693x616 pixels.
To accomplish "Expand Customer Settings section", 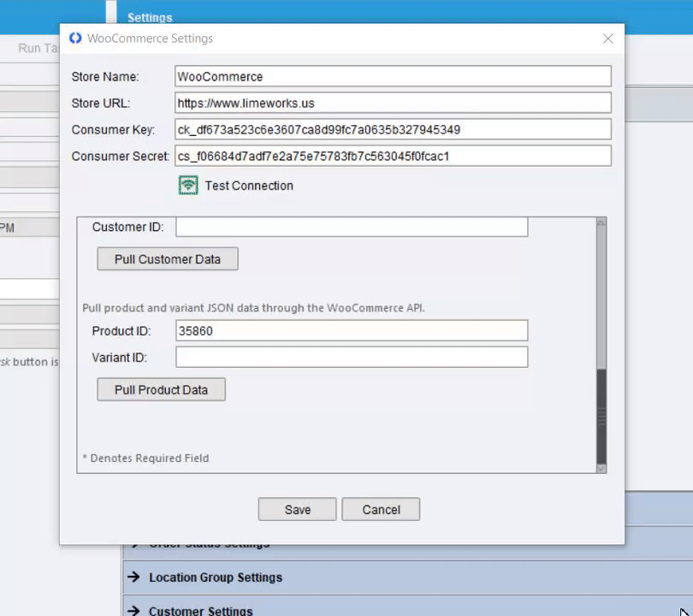I will click(407, 607).
